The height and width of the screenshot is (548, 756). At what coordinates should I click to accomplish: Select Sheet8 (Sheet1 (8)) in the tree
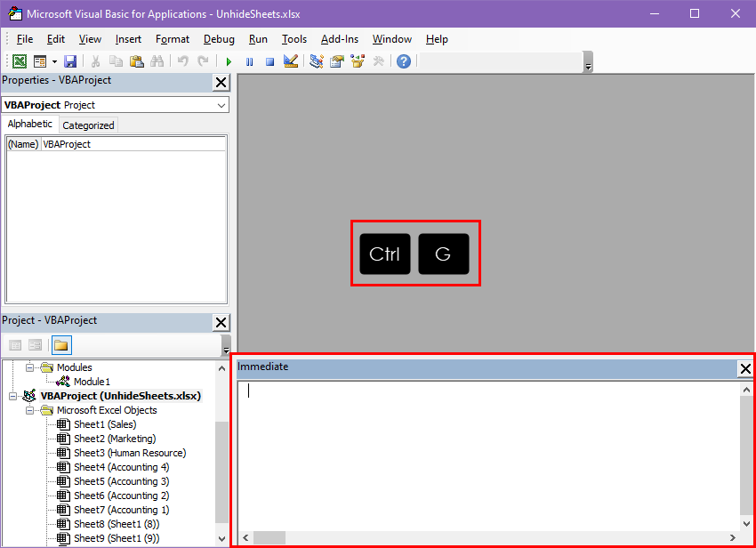pos(117,524)
